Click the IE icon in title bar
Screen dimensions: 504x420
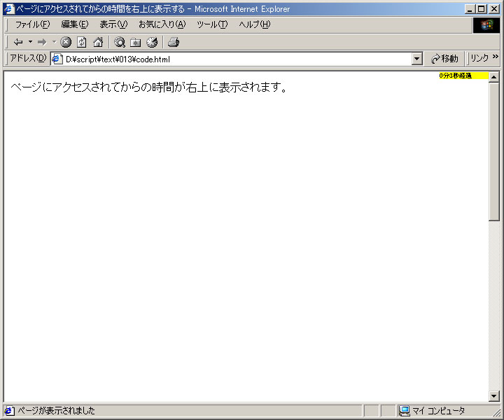coord(9,8)
